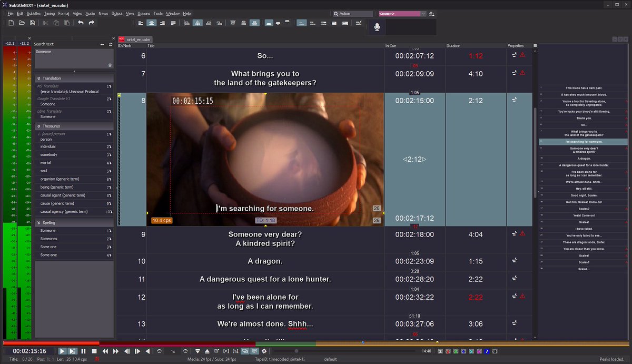Open the <none> style dropdown
The height and width of the screenshot is (364, 632).
(402, 14)
